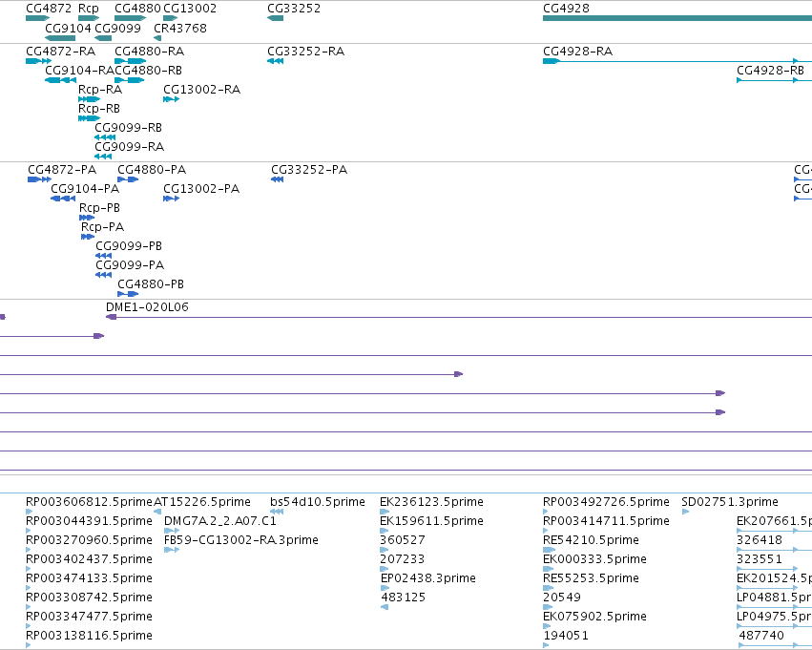Click the CG9099-RB transcript label
Viewport: 812px width, 650px height.
129,127
